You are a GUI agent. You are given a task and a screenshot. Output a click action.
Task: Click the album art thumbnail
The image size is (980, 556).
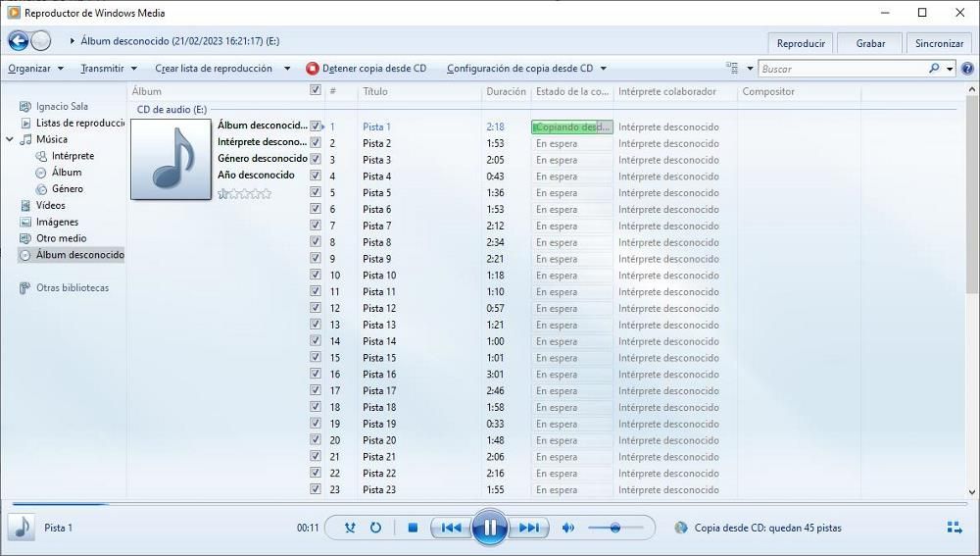[x=171, y=160]
